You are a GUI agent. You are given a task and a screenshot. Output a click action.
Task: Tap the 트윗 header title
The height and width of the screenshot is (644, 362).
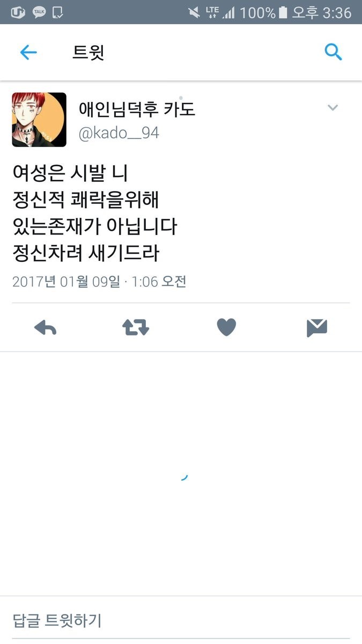(x=88, y=52)
